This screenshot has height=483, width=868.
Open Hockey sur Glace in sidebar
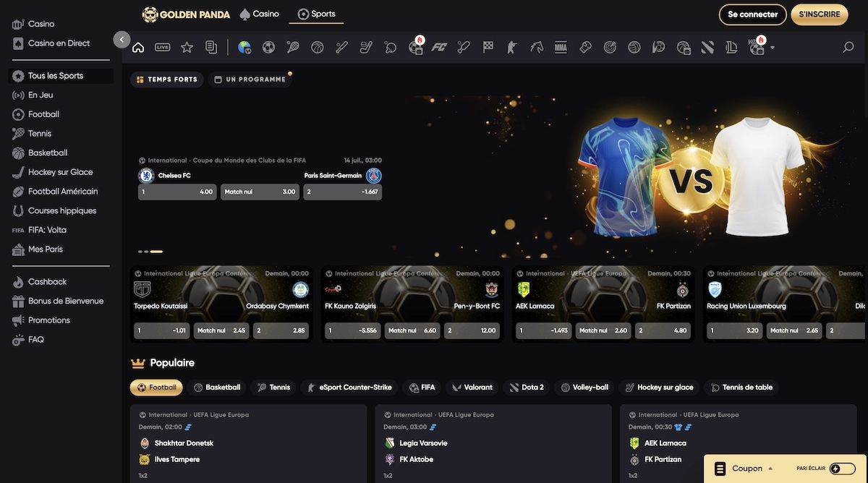coord(60,172)
